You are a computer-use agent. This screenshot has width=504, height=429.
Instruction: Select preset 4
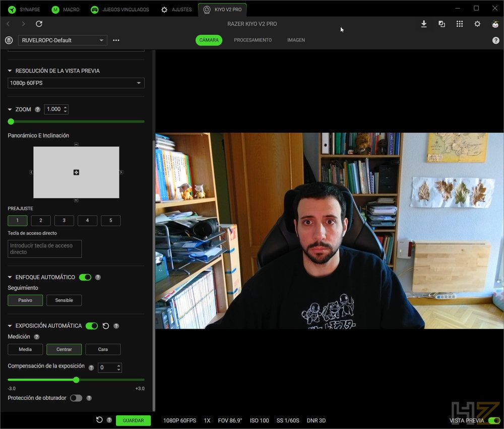click(87, 221)
